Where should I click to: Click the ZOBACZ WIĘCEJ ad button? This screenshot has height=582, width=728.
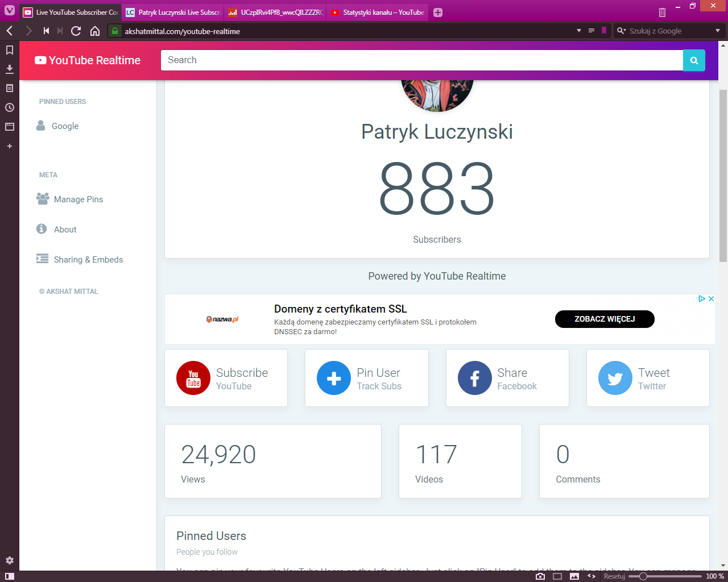click(605, 319)
